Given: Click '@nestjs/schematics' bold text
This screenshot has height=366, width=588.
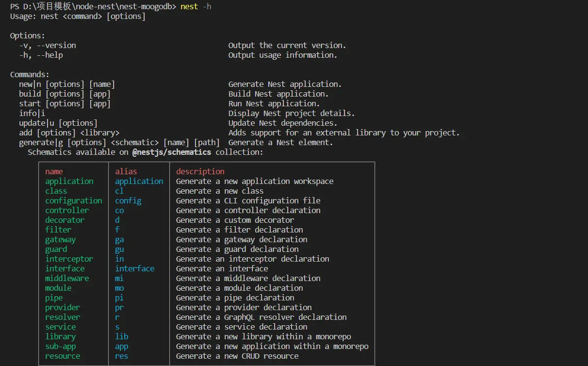Looking at the screenshot, I should [172, 152].
